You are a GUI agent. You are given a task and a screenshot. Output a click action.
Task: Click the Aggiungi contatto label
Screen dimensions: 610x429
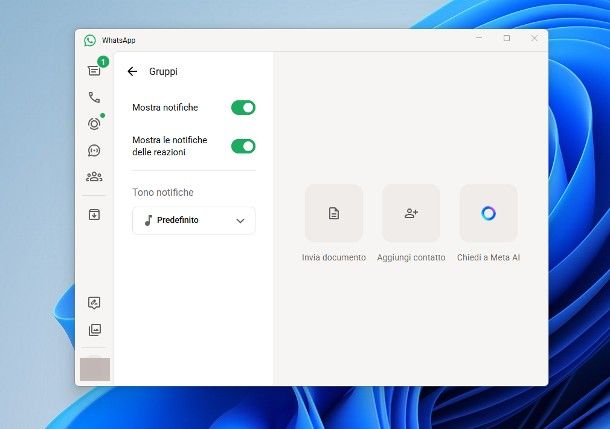(411, 257)
